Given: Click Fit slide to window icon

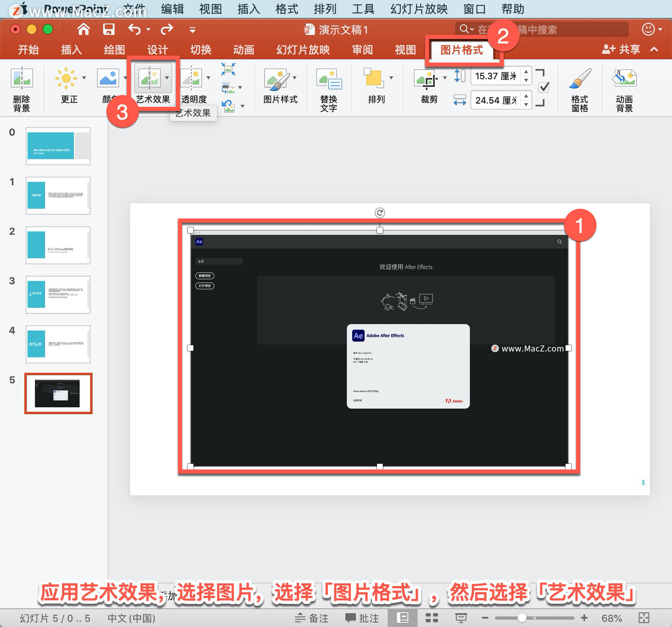Looking at the screenshot, I should tap(644, 618).
